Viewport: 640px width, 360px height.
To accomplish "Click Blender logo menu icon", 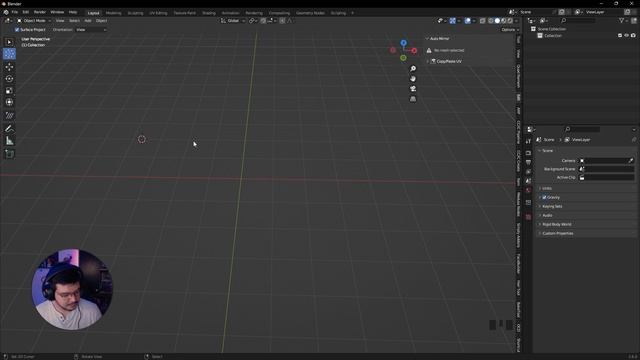I will click(x=6, y=12).
